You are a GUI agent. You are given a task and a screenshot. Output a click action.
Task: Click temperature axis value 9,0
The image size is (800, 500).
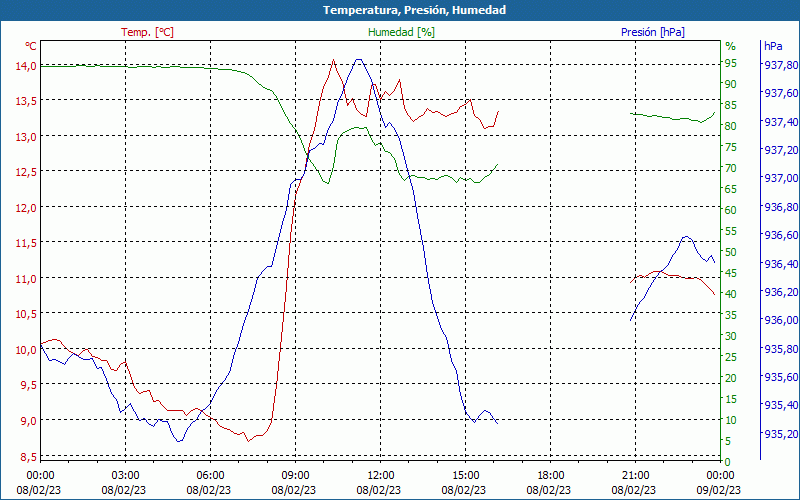[30, 420]
